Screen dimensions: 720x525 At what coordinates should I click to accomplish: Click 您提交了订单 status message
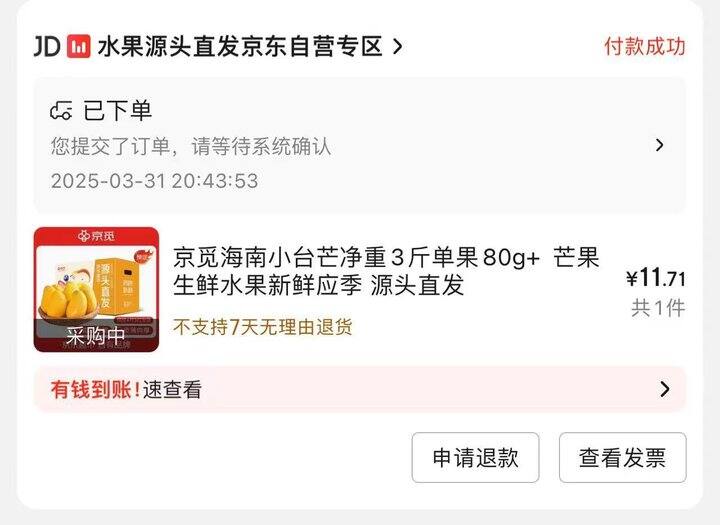(x=191, y=147)
